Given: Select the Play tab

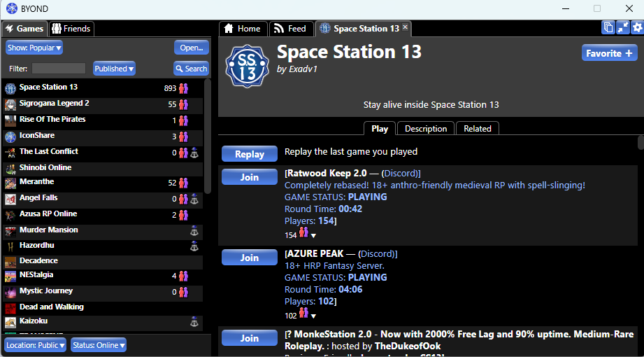Looking at the screenshot, I should tap(380, 128).
